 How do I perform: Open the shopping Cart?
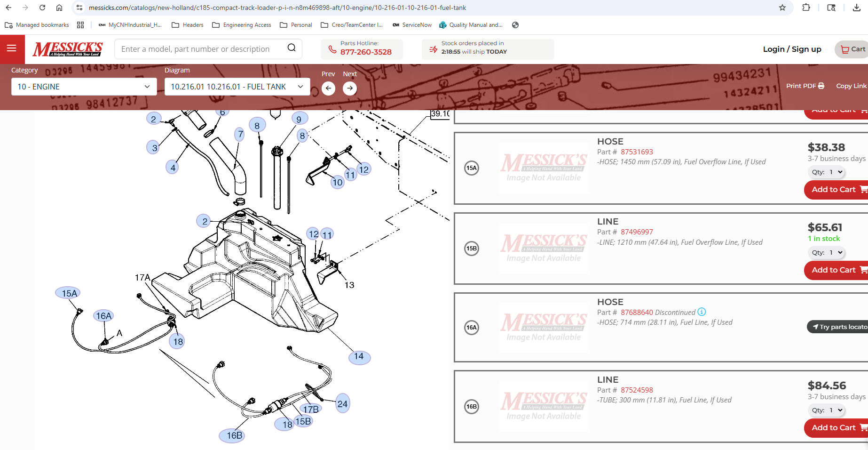point(852,49)
